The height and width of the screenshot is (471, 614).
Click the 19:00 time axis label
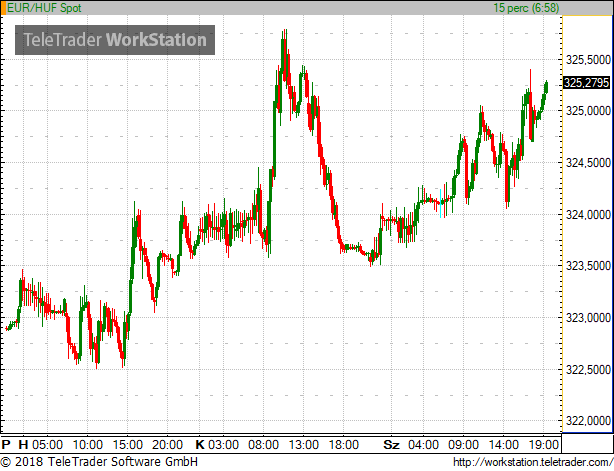point(543,445)
